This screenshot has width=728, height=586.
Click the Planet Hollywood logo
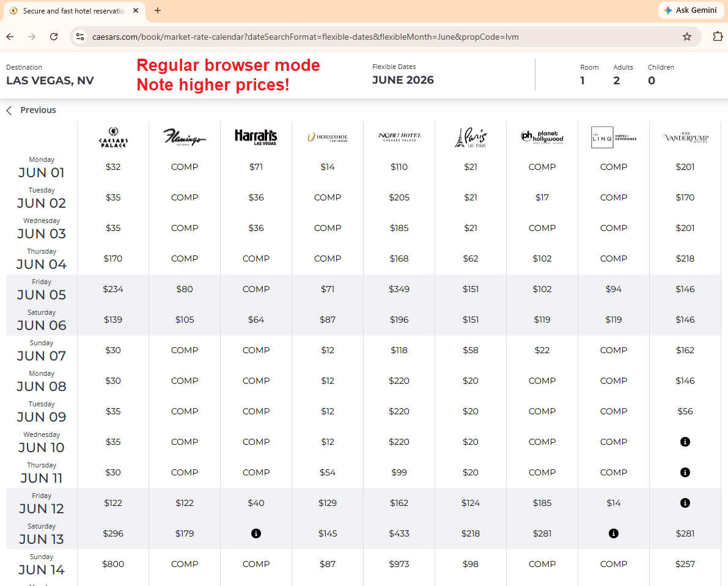pyautogui.click(x=542, y=137)
